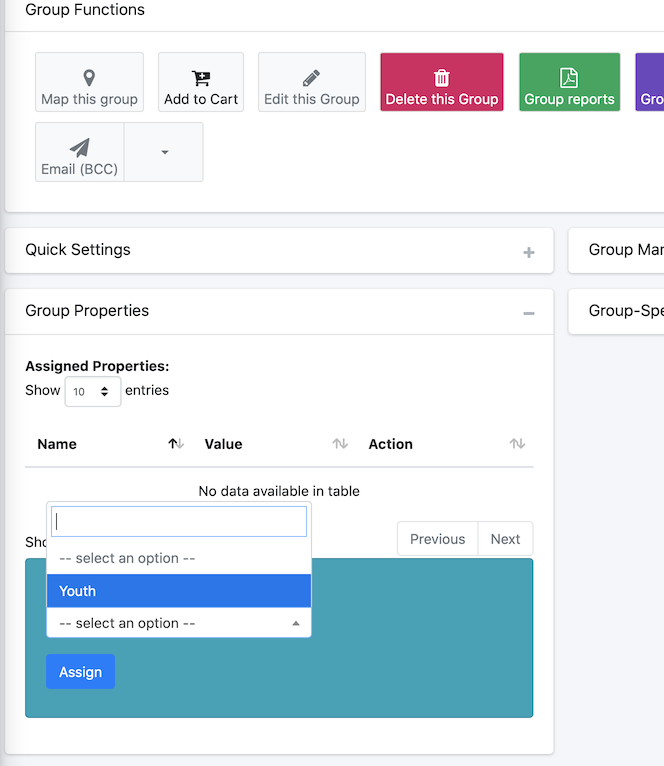664x766 pixels.
Task: Open the Email (BCC) dropdown arrow
Action: (164, 152)
